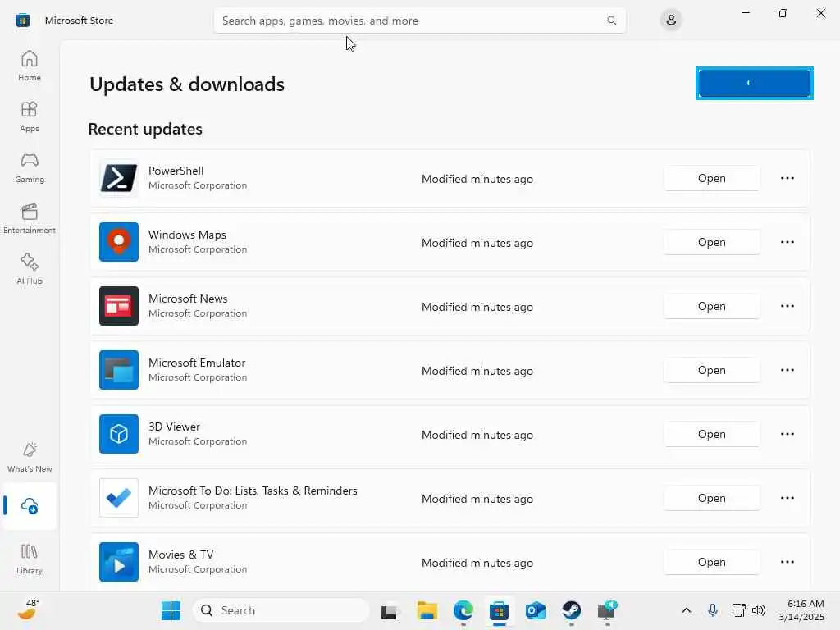Click the Microsoft News app icon

click(119, 306)
